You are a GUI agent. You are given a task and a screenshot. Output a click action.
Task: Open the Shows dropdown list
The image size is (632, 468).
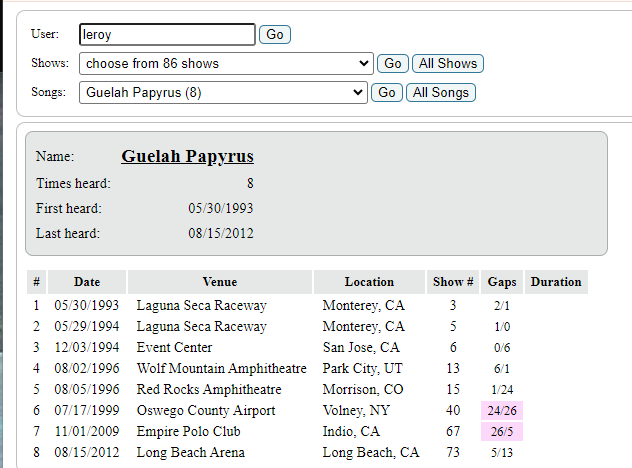pyautogui.click(x=226, y=63)
